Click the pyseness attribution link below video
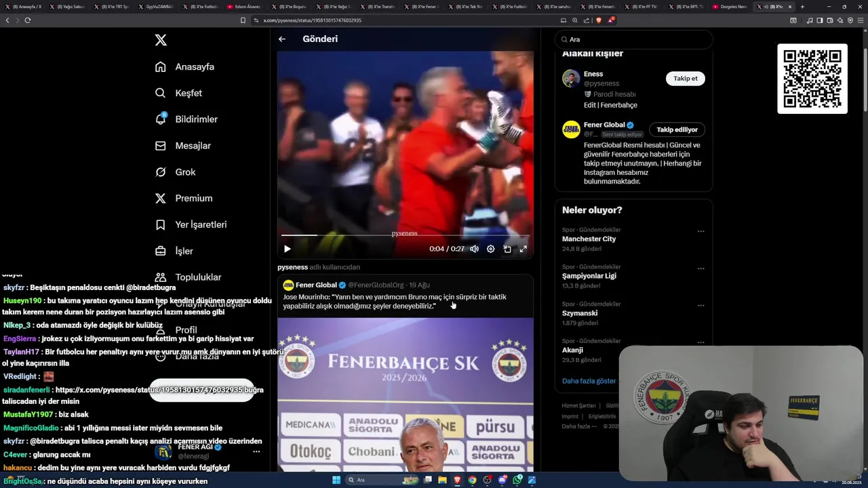Viewport: 868px width, 488px height. click(x=292, y=267)
